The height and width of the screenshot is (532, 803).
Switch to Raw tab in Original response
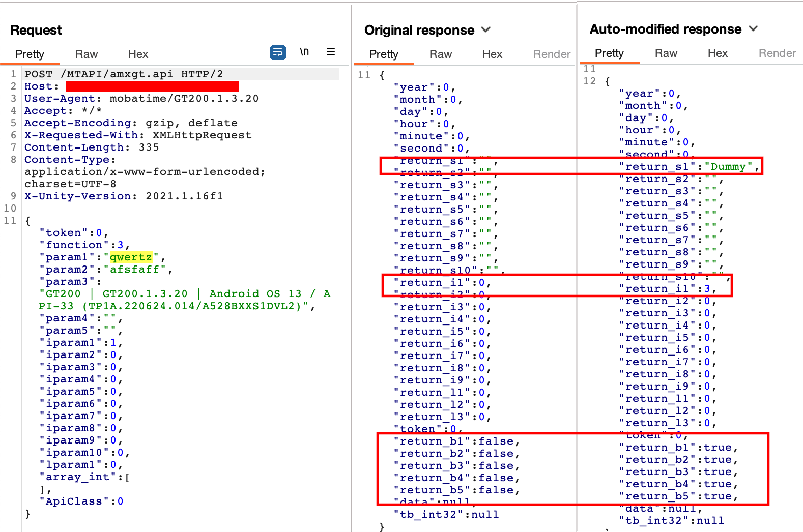click(x=441, y=54)
